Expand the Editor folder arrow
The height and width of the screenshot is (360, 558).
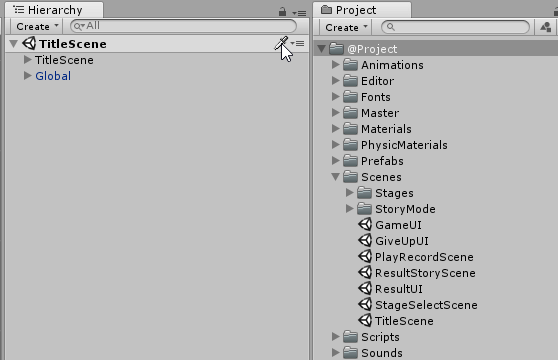tap(335, 80)
